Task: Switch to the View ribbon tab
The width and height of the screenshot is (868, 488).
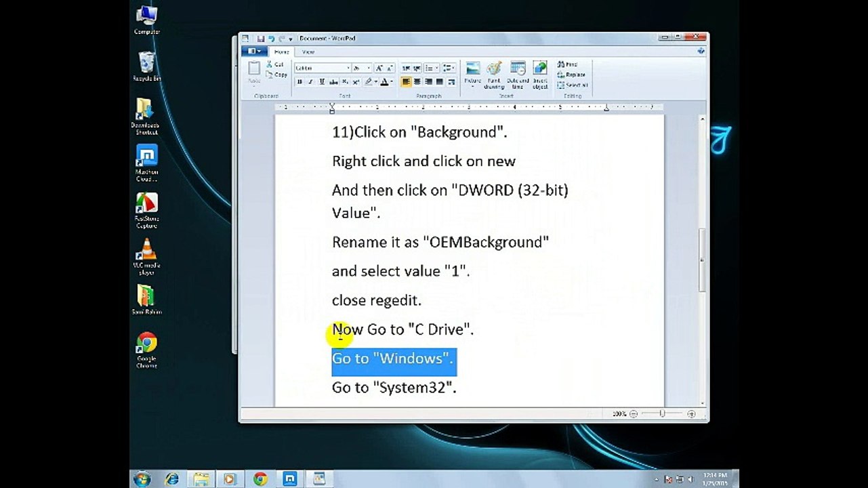Action: click(308, 52)
